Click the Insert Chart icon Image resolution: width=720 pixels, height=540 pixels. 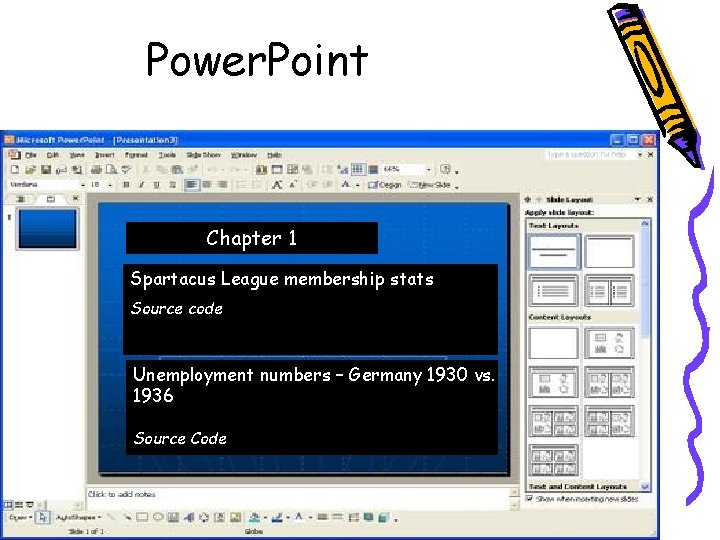pos(261,169)
